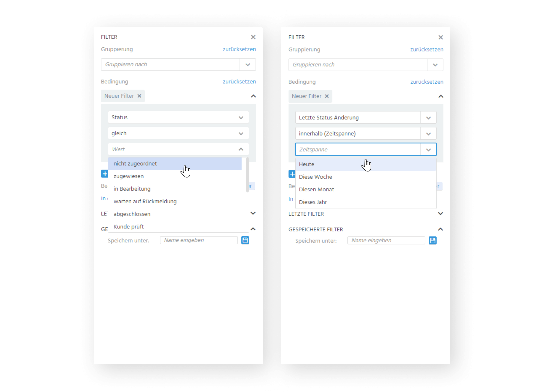Close the left FILTER panel
Image resolution: width=545 pixels, height=392 pixels.
[x=253, y=37]
